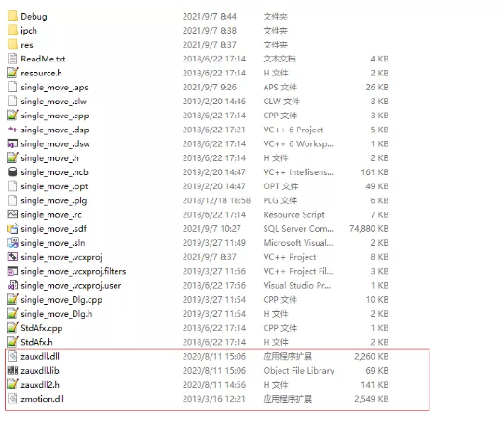
Task: Select the single_move_.sdf file icon
Action: tap(12, 228)
